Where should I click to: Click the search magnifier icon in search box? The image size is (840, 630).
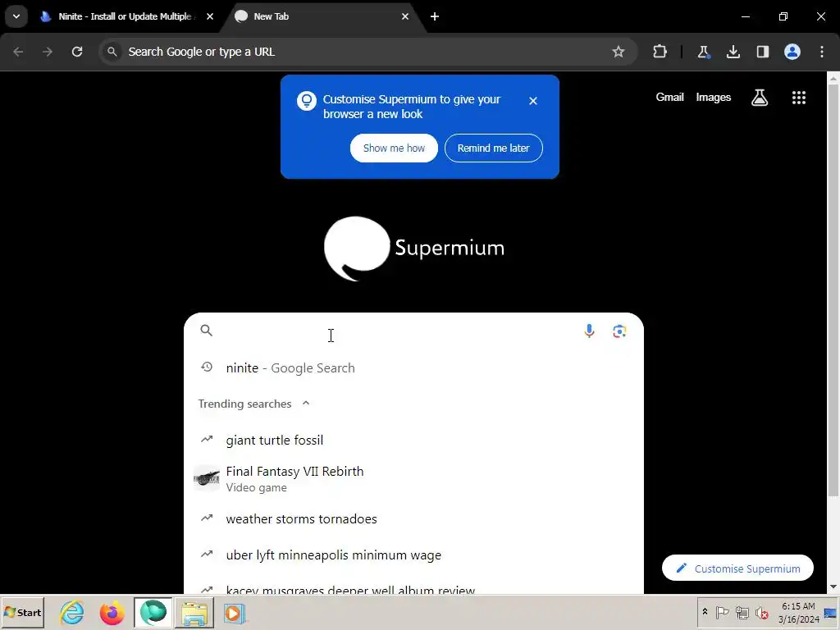coord(206,331)
